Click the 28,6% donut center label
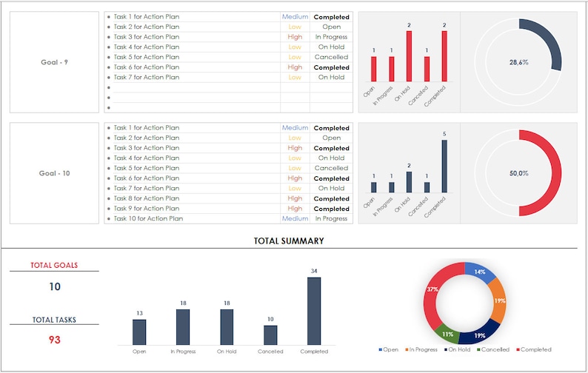 [519, 62]
